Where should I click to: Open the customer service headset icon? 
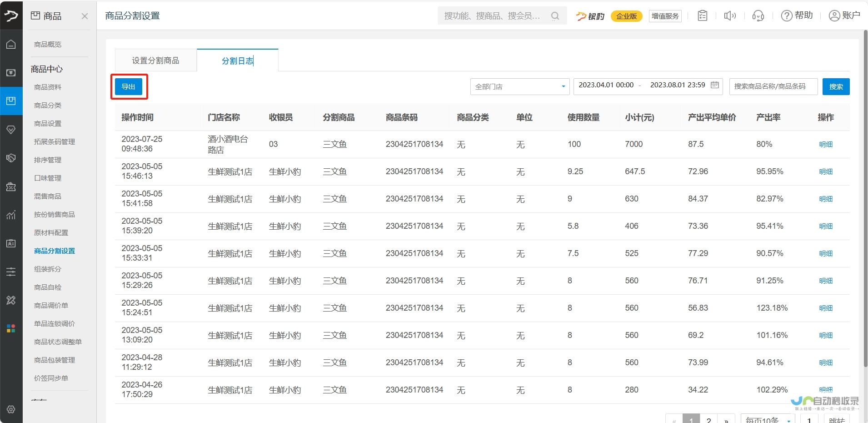(x=758, y=16)
